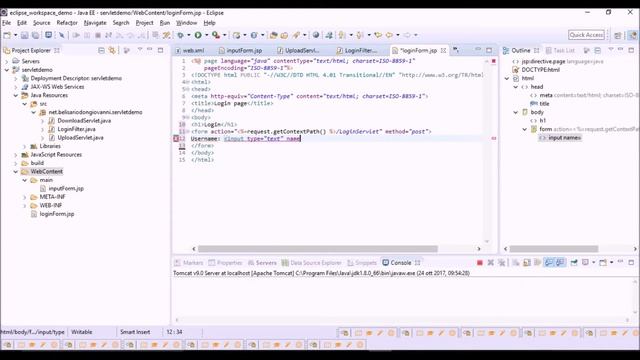Click the Run Last Tool icon with red toolbox
This screenshot has width=640, height=360.
[x=216, y=35]
